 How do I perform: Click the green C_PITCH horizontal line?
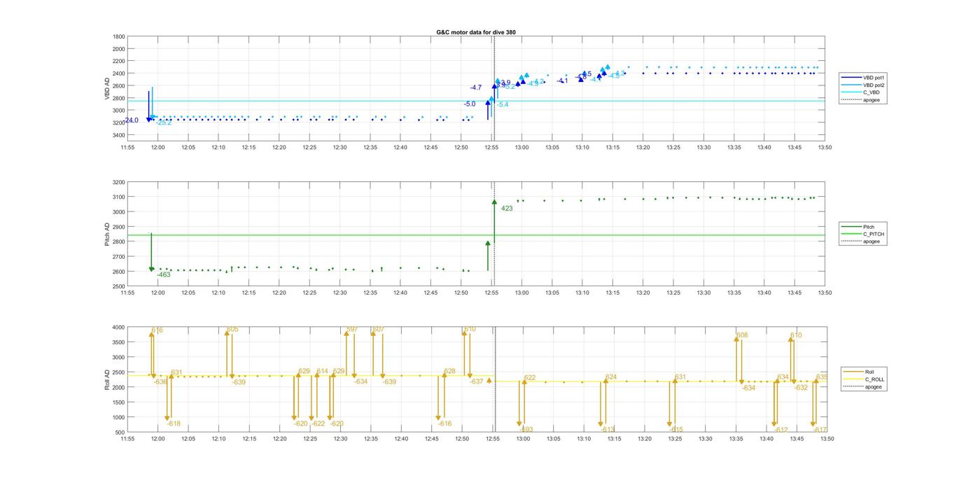coord(476,235)
